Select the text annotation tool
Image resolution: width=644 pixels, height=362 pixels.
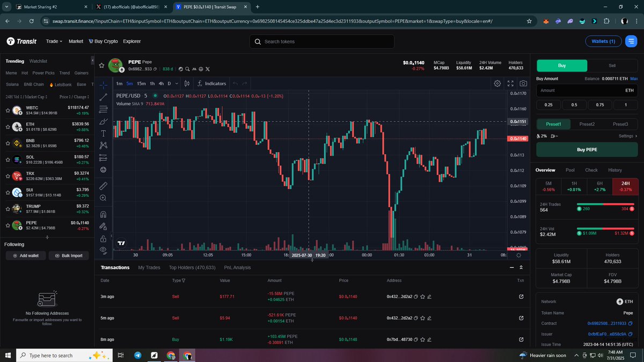[x=103, y=133]
